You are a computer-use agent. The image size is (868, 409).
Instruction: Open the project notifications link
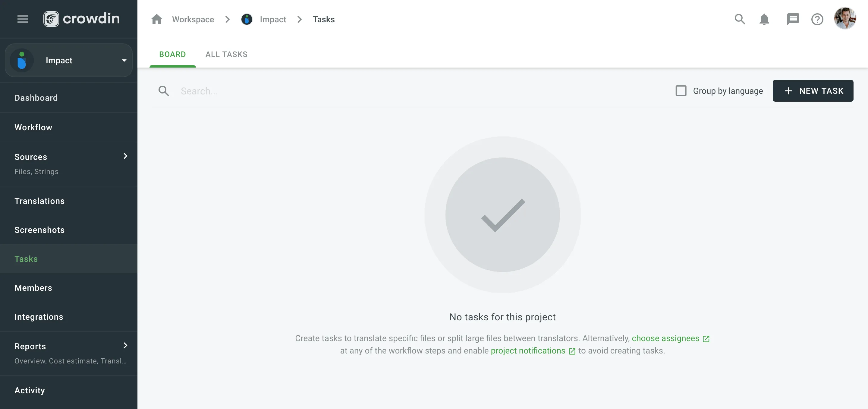tap(528, 351)
